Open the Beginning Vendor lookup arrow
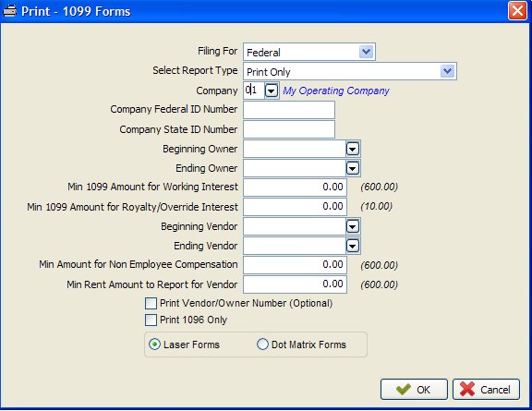 (x=353, y=226)
